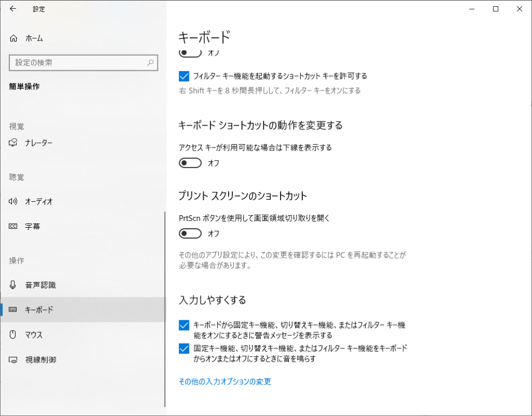Select マウス in the sidebar
The height and width of the screenshot is (416, 532).
pos(83,334)
